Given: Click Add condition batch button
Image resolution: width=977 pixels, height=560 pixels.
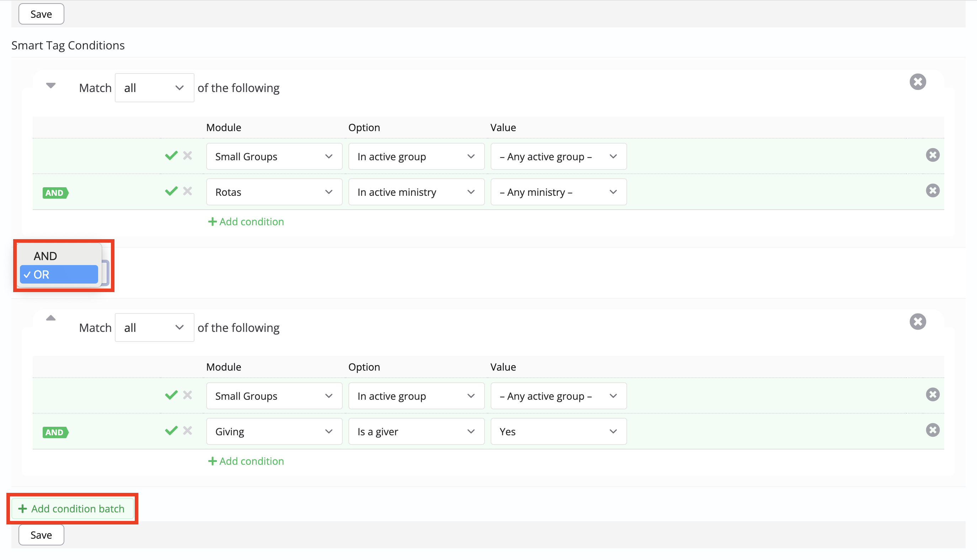Looking at the screenshot, I should tap(72, 508).
